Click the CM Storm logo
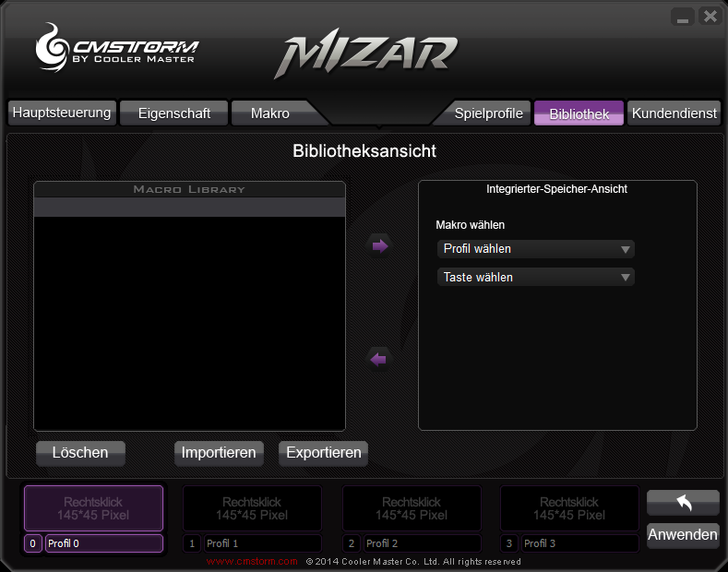Screen dimensions: 728x572 pyautogui.click(x=116, y=48)
